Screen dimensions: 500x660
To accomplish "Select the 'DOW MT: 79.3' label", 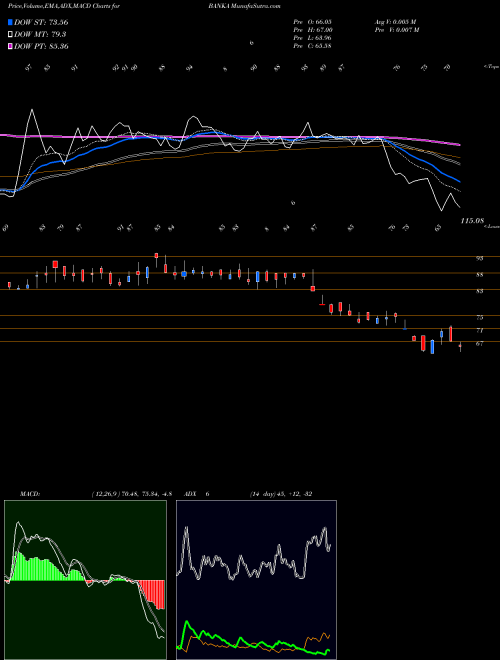I will coord(40,35).
